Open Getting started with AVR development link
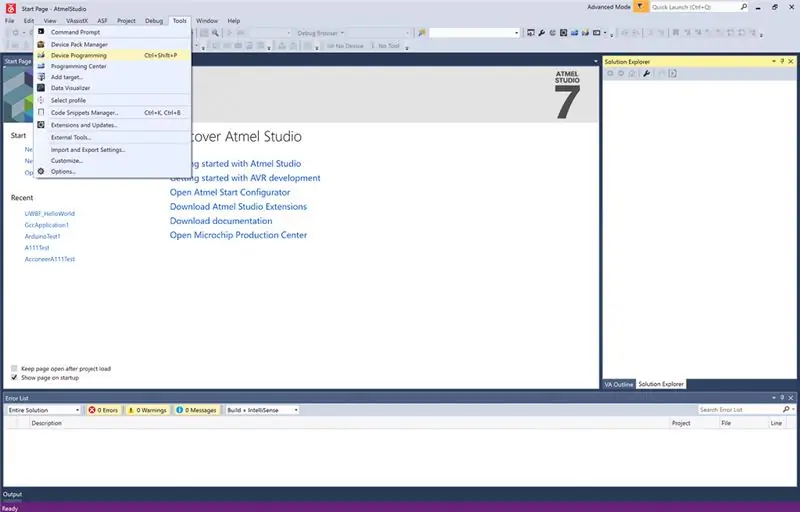 point(245,178)
